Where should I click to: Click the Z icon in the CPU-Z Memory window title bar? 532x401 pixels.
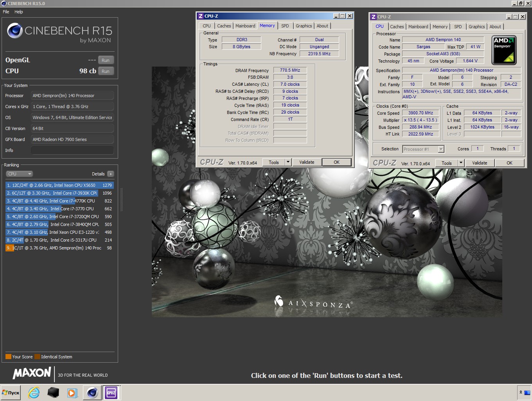pyautogui.click(x=201, y=16)
